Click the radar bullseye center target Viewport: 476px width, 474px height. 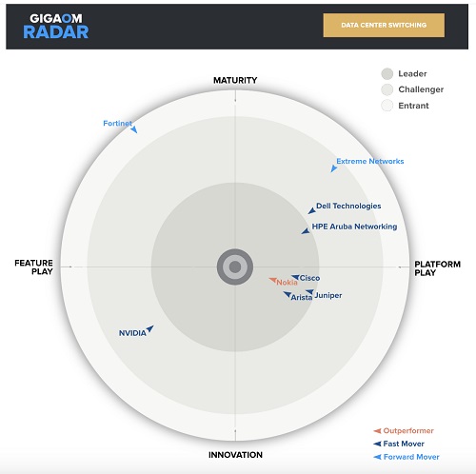235,267
